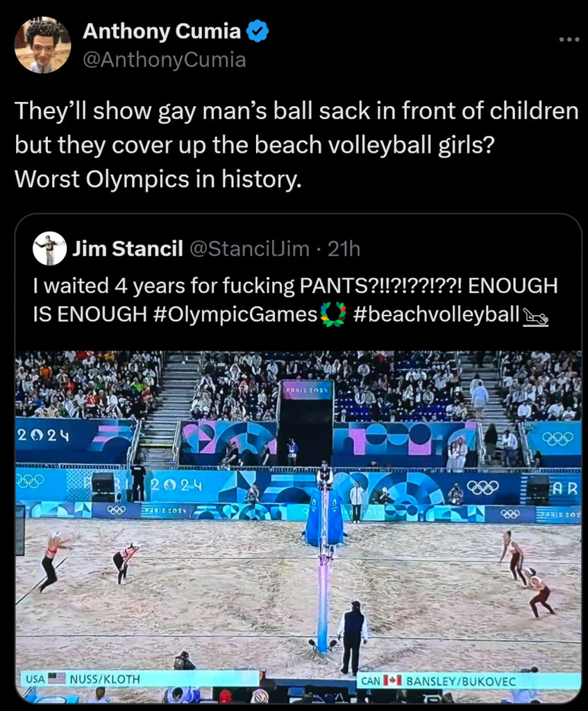Click the Anthony Cumia display name
The image size is (588, 711).
(x=161, y=31)
